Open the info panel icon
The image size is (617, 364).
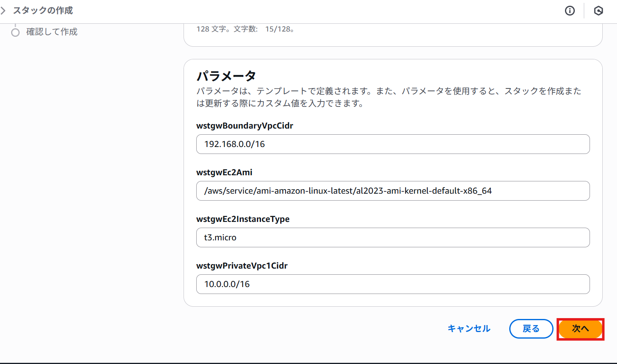(570, 11)
